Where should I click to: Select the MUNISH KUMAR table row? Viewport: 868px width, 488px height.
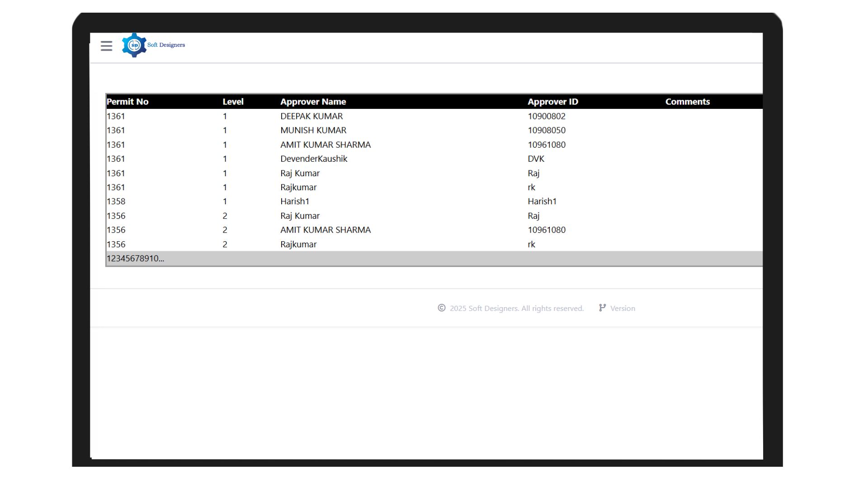pyautogui.click(x=313, y=130)
